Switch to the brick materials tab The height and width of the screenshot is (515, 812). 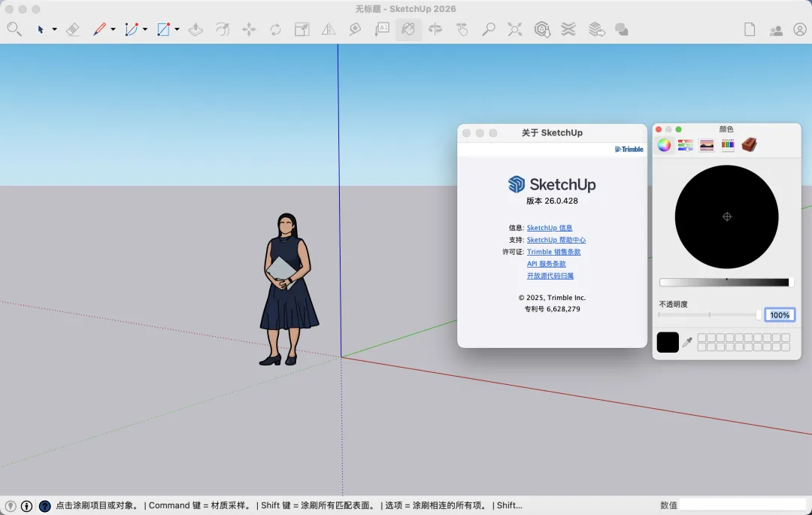749,145
